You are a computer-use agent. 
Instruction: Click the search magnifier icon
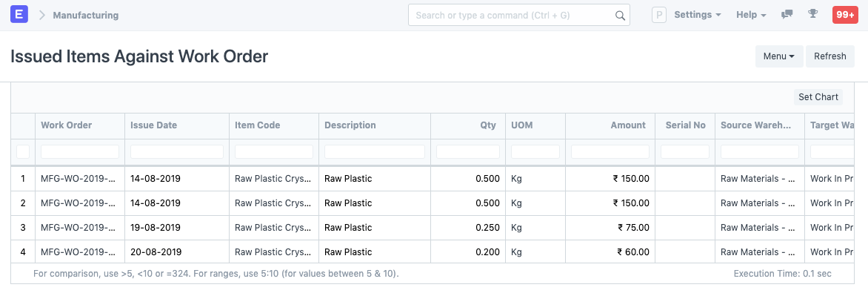pos(620,16)
